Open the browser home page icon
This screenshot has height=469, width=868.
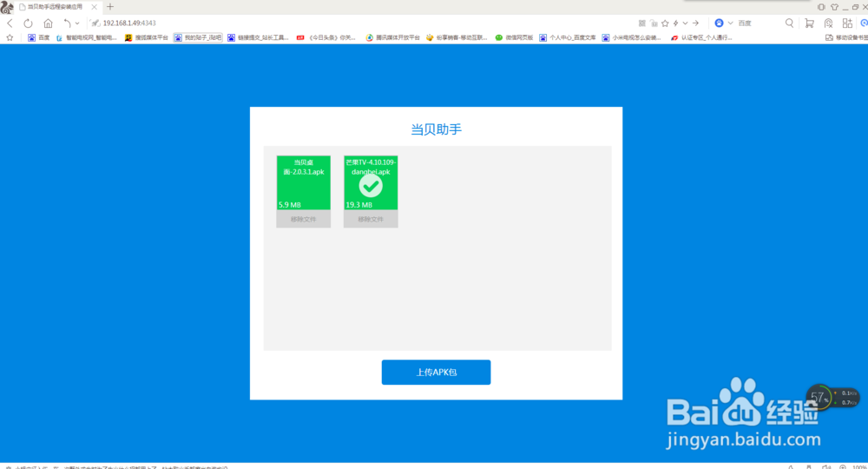coord(48,23)
